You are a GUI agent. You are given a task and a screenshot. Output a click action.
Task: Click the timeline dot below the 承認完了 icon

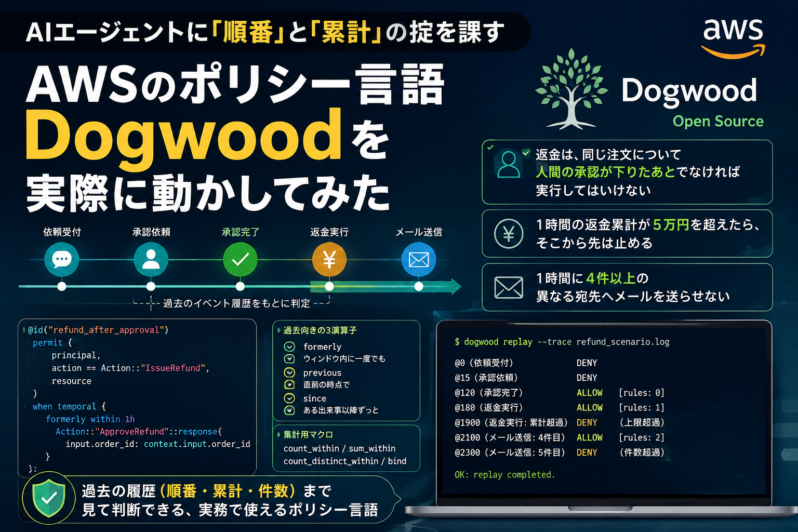click(x=240, y=286)
